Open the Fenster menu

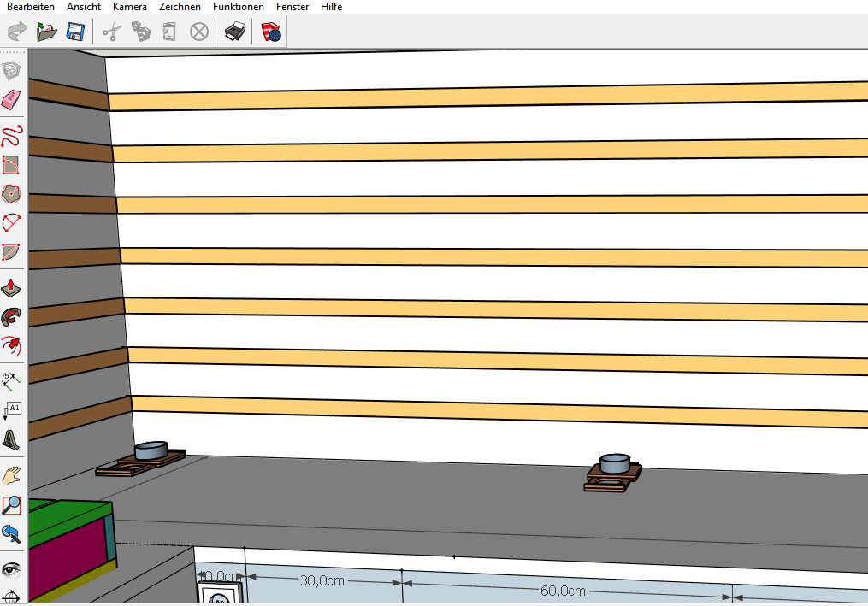292,7
